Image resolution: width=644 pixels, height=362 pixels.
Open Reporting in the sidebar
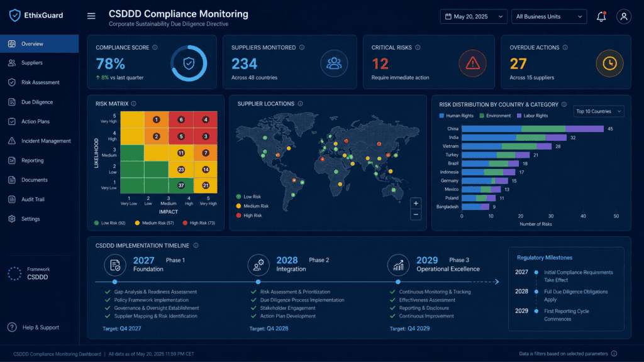40,160
